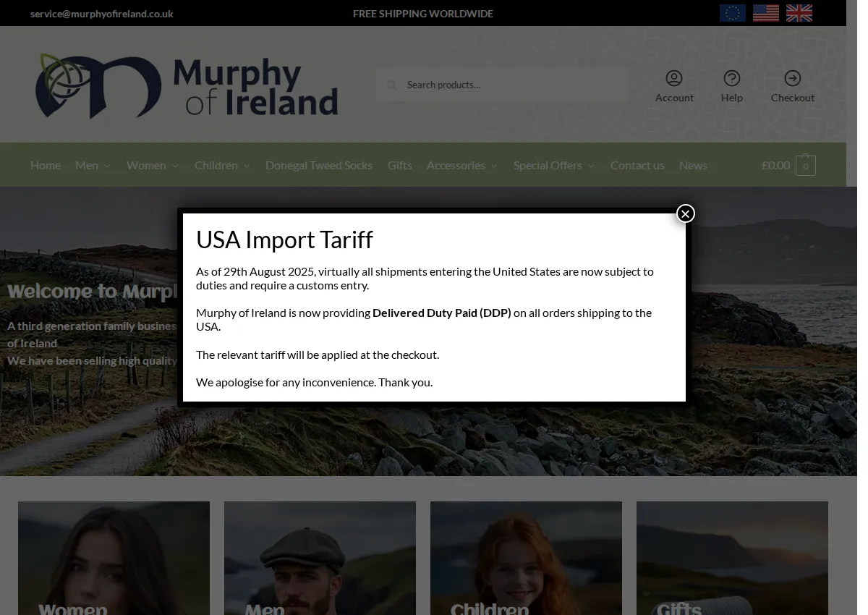Expand the Children menu dropdown

[x=222, y=165]
